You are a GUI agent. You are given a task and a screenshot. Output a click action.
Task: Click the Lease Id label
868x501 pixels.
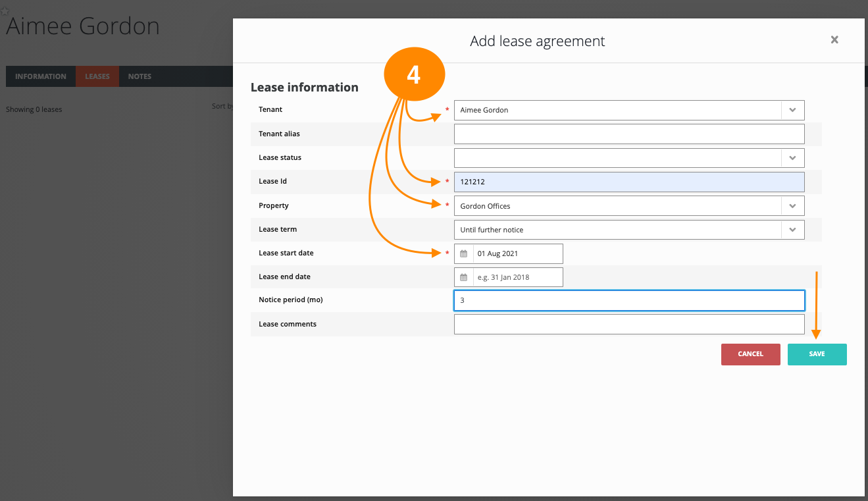tap(273, 181)
